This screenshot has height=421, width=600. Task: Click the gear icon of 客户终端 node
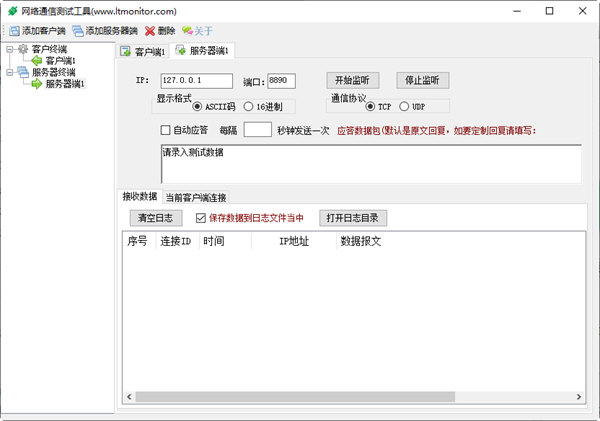(23, 49)
